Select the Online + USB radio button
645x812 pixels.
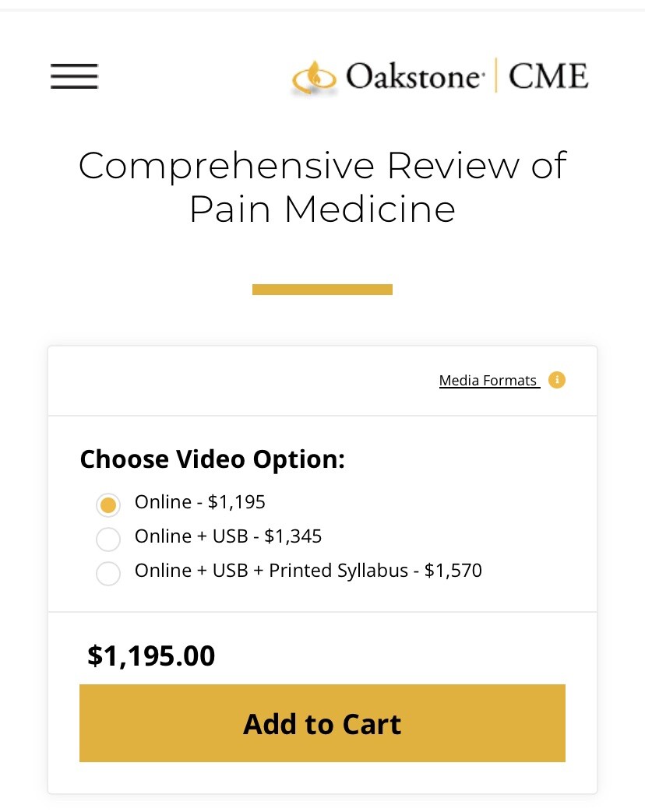pyautogui.click(x=108, y=539)
